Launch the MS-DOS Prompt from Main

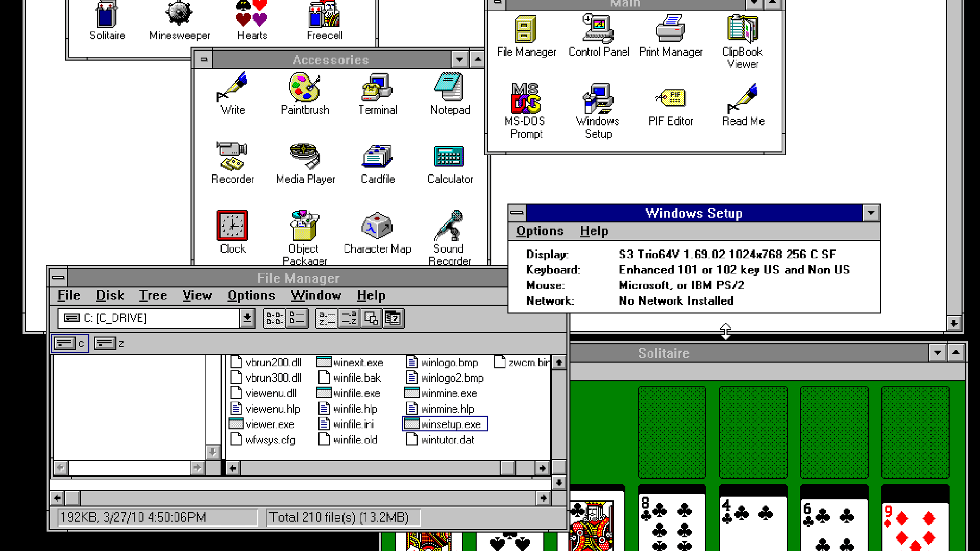pyautogui.click(x=525, y=98)
